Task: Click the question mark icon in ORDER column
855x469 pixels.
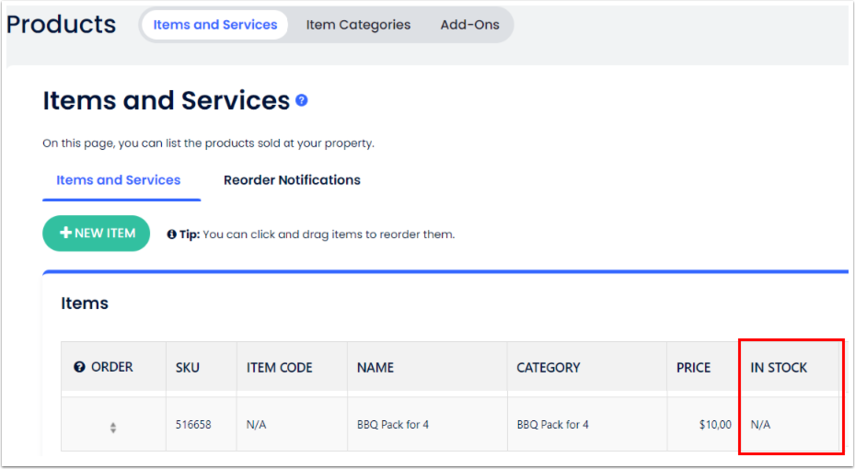Action: [80, 367]
